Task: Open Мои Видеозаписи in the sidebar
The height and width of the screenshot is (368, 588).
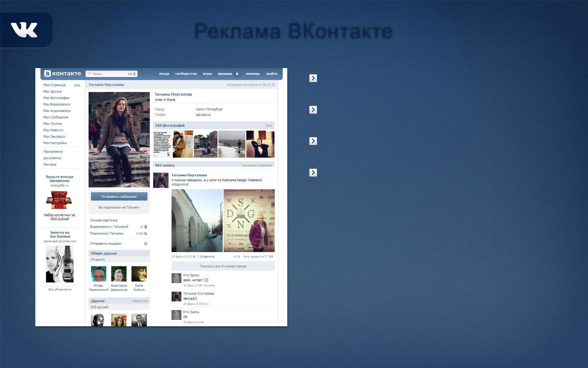Action: [x=57, y=104]
